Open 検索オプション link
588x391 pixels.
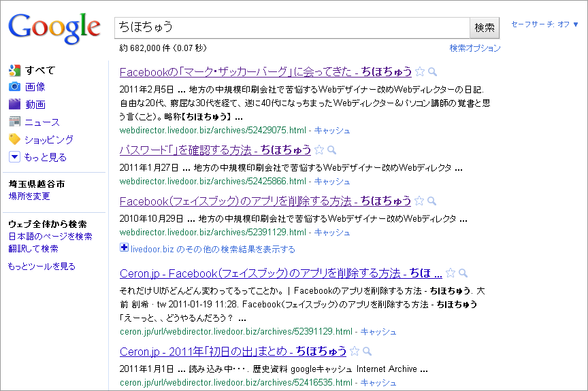475,48
